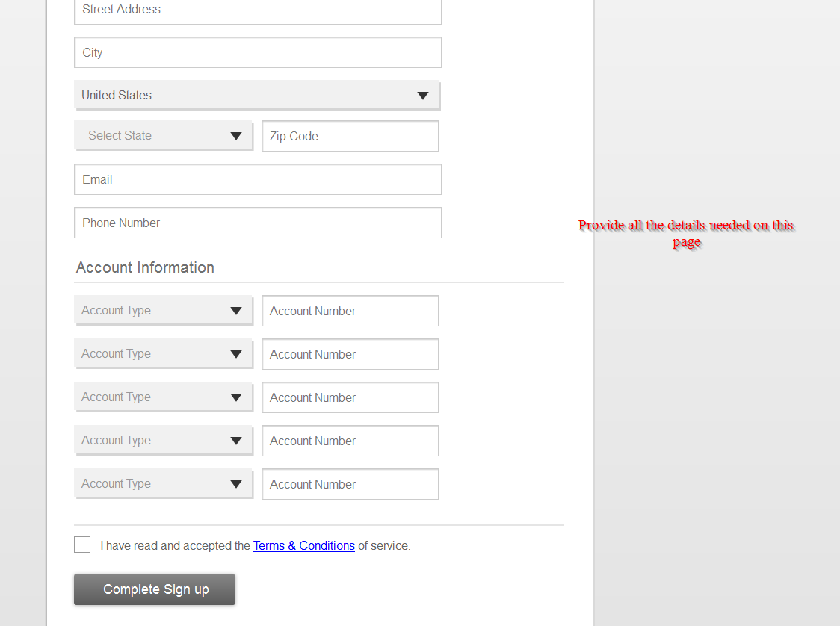The width and height of the screenshot is (840, 626).
Task: Click the Zip Code field
Action: click(x=350, y=136)
